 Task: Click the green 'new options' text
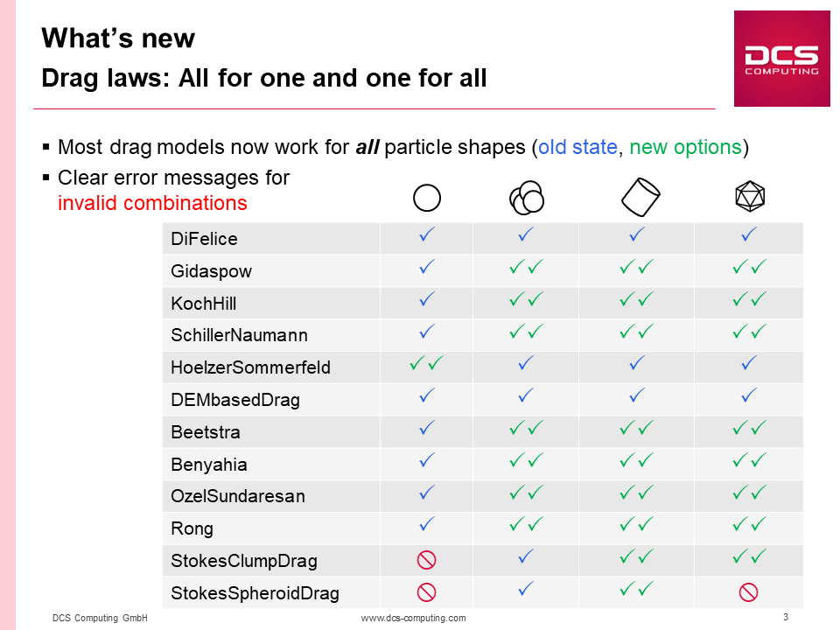[x=685, y=147]
